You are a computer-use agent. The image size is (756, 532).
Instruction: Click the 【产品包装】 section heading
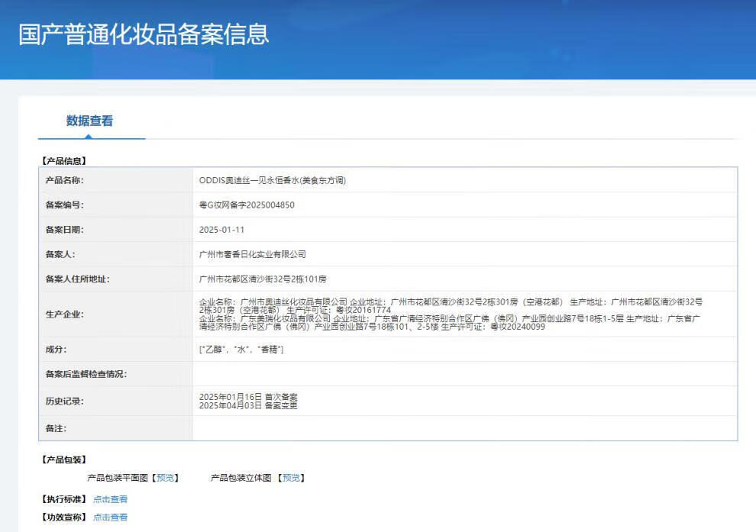pos(63,459)
